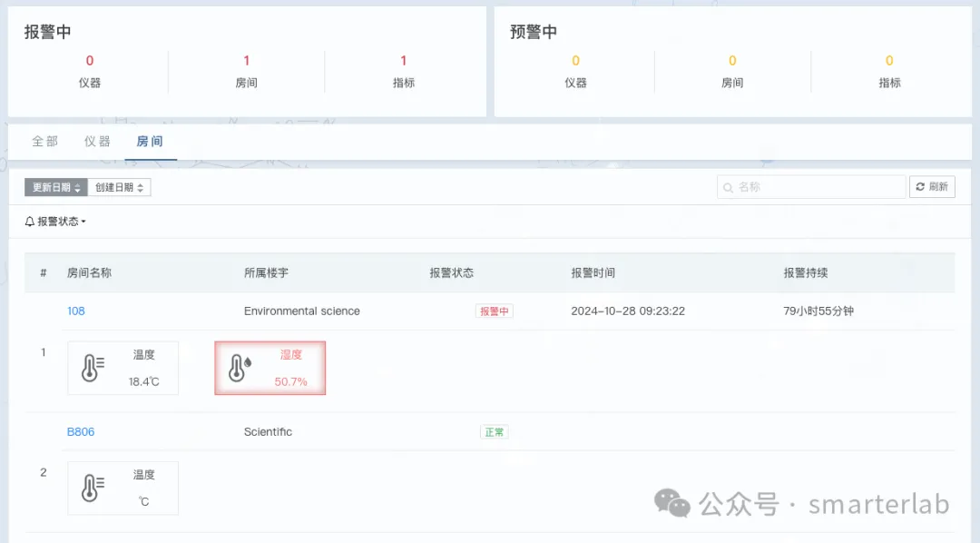Click the 预警中 仪器 count of 0
The image size is (980, 543).
[575, 61]
